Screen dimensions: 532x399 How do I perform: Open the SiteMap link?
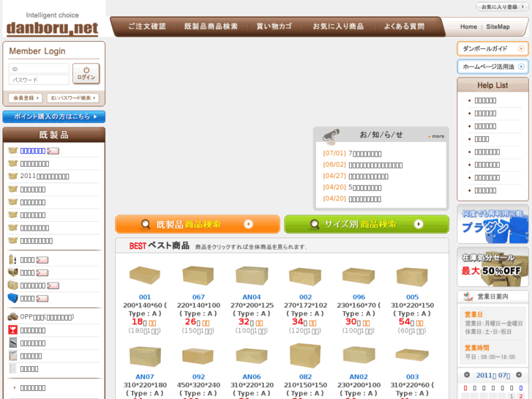pos(498,26)
